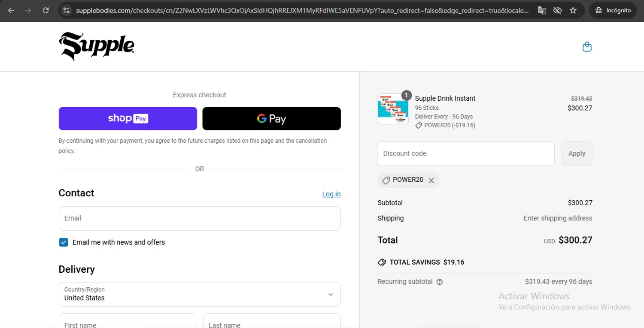Image resolution: width=644 pixels, height=328 pixels.
Task: Bookmark this page with the star icon
Action: [573, 10]
